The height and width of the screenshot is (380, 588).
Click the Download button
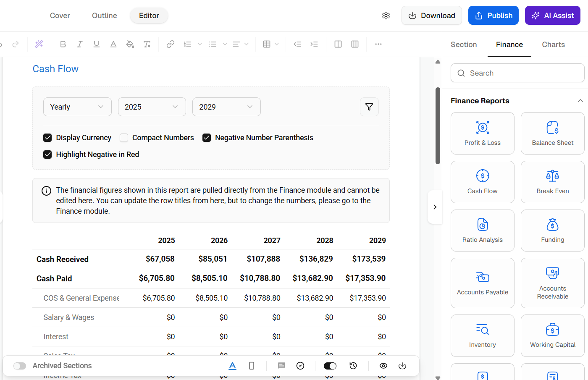pyautogui.click(x=432, y=16)
